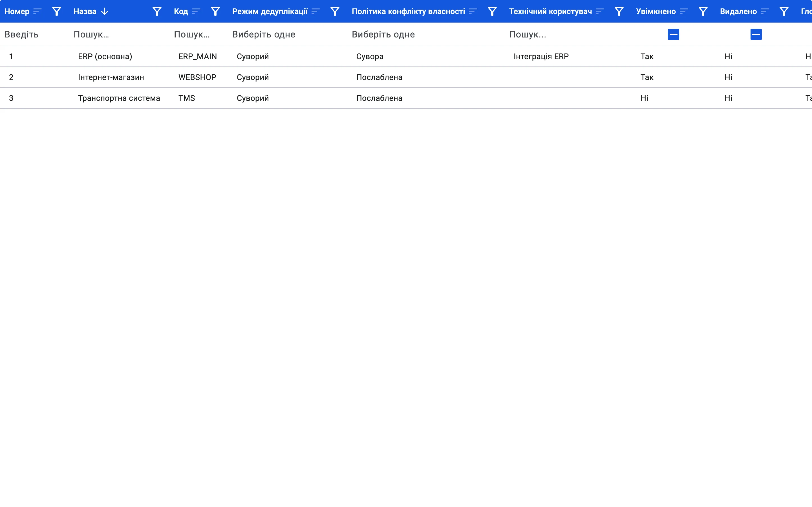Sort by Технічний користувач column header

(550, 11)
